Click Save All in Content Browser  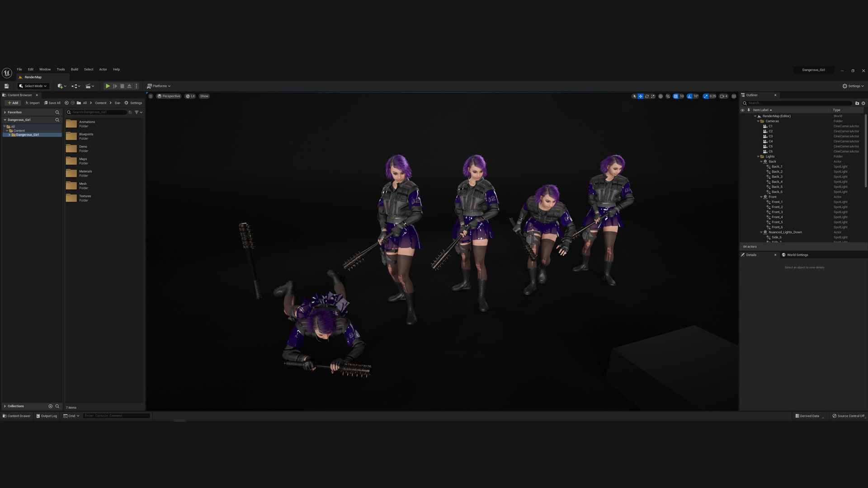coord(52,103)
